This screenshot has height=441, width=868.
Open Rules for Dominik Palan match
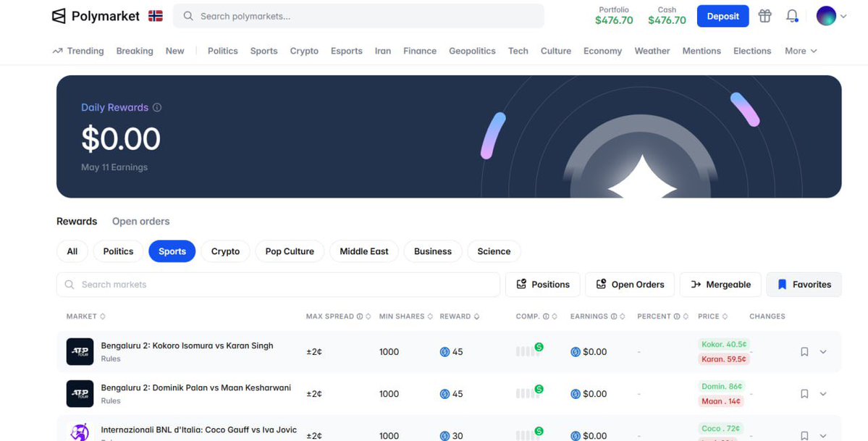tap(111, 400)
